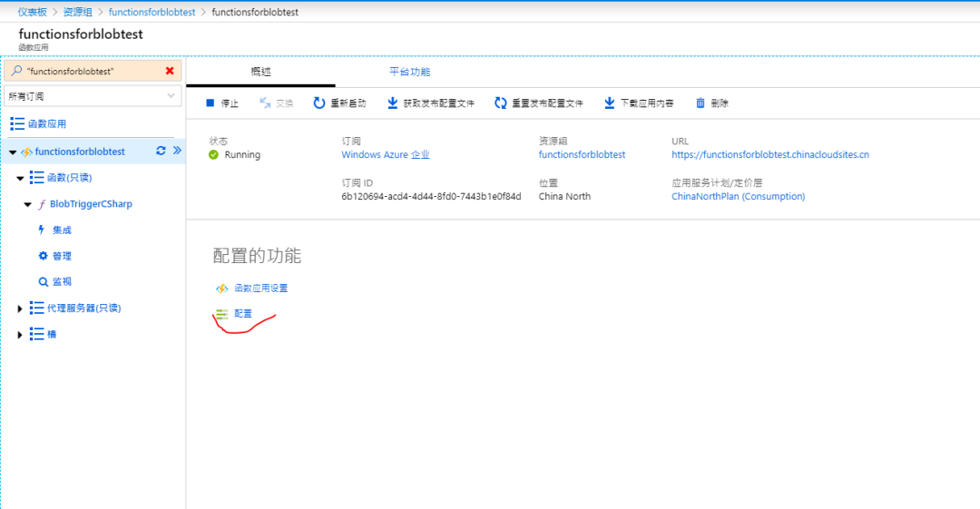This screenshot has height=509, width=980.
Task: Click the lightning bolt icon for 集成
Action: (x=41, y=230)
